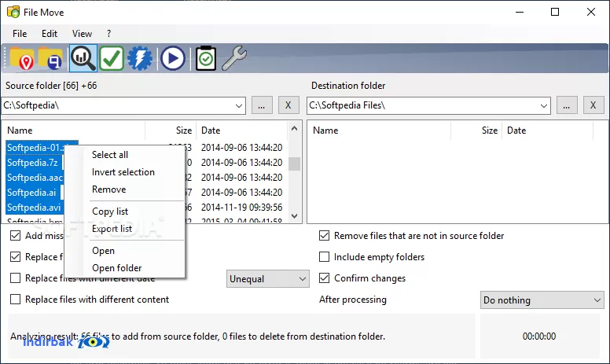Clear source folder with X button
The height and width of the screenshot is (364, 610).
tap(288, 105)
